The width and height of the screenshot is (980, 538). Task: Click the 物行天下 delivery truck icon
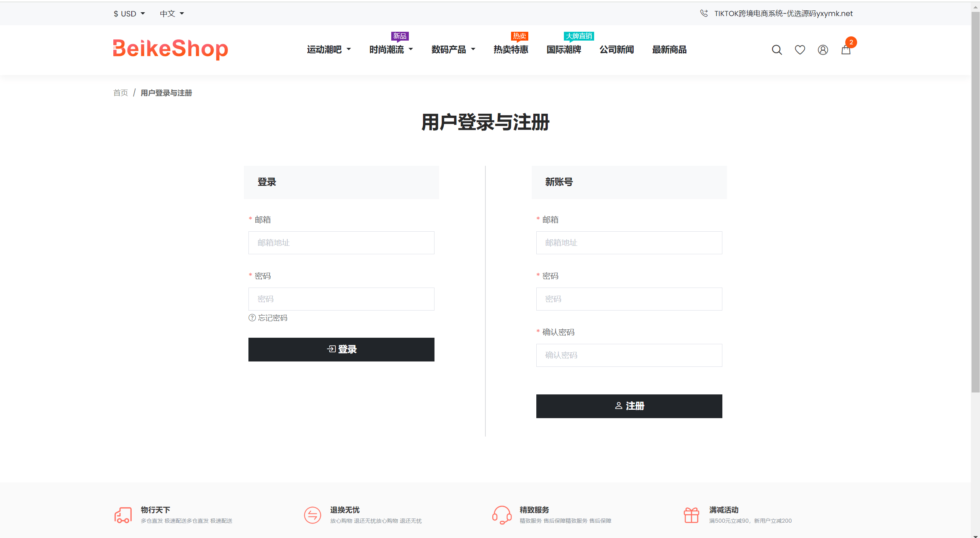tap(123, 515)
